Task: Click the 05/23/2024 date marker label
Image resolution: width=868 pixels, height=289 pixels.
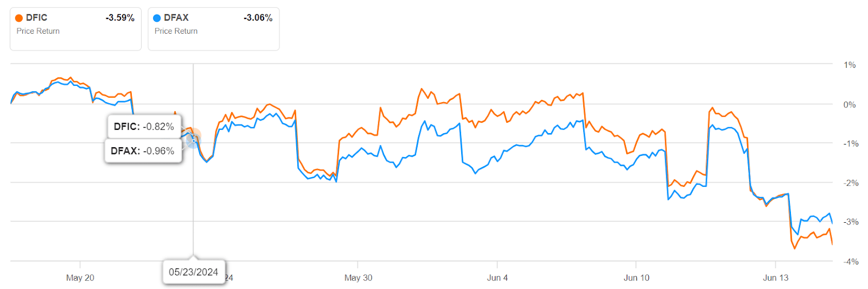Action: pos(194,272)
